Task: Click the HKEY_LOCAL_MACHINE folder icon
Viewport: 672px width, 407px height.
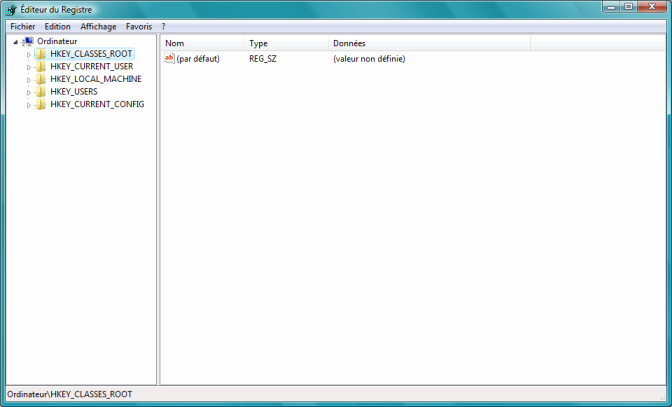Action: [x=41, y=79]
